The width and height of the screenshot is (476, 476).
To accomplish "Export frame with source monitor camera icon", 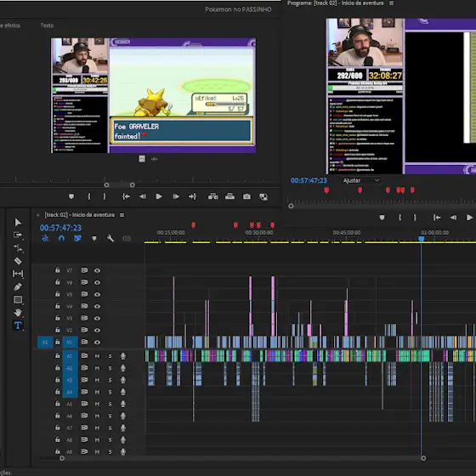I will [246, 196].
